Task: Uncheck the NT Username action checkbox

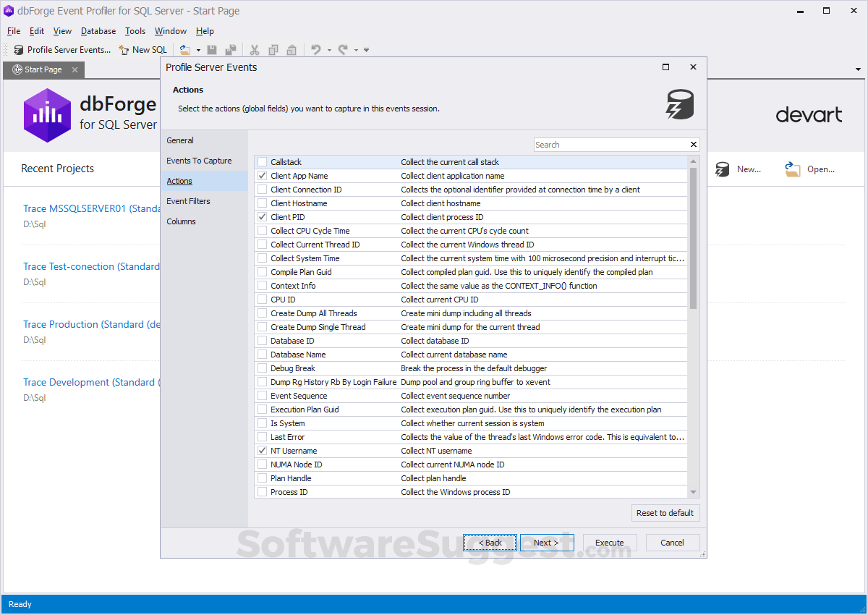Action: coord(262,451)
